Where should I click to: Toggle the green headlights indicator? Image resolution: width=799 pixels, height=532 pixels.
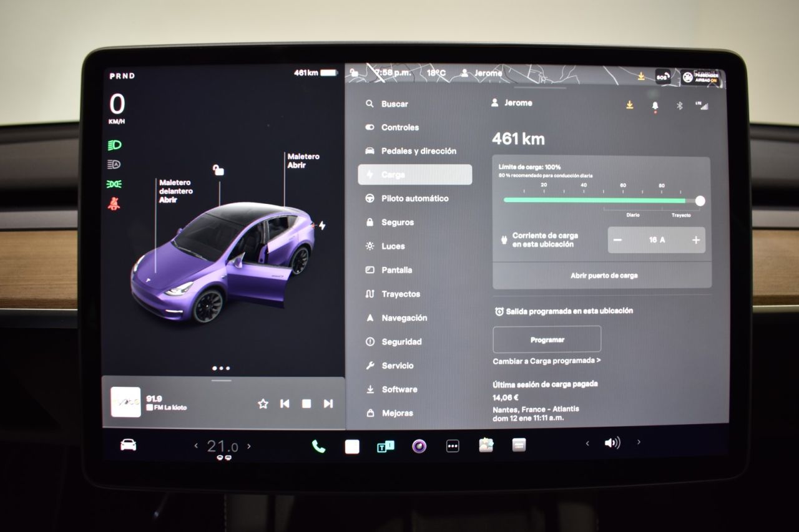pyautogui.click(x=114, y=145)
